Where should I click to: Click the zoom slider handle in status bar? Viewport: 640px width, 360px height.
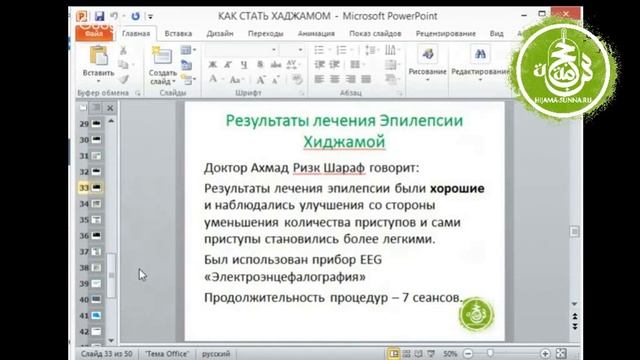click(490, 353)
